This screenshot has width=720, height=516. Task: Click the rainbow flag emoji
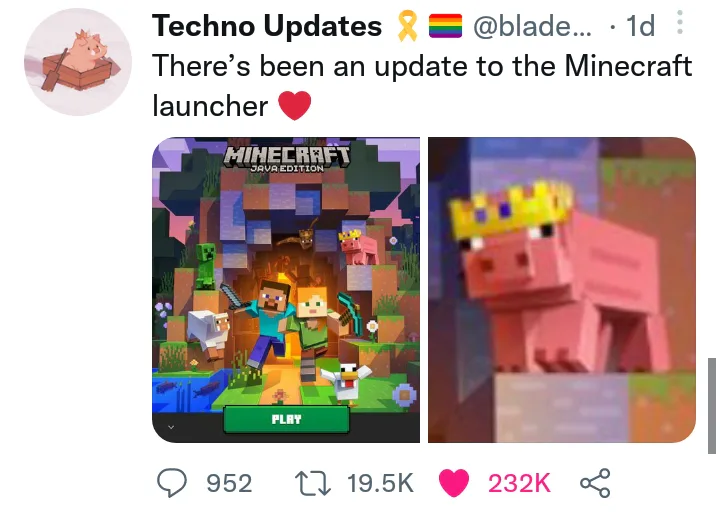pyautogui.click(x=445, y=26)
